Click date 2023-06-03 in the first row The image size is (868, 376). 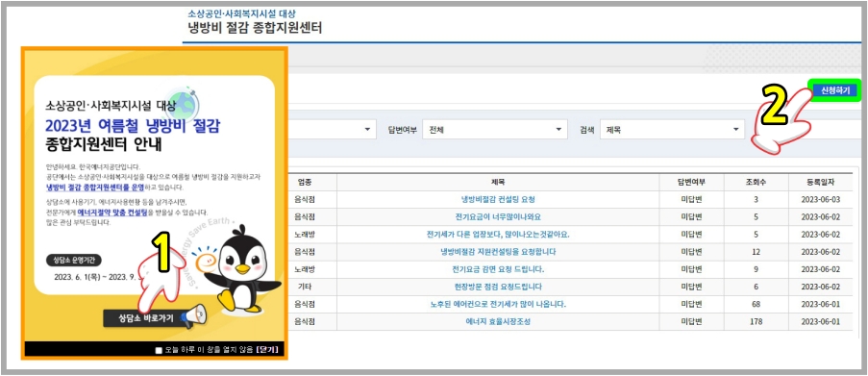click(820, 199)
